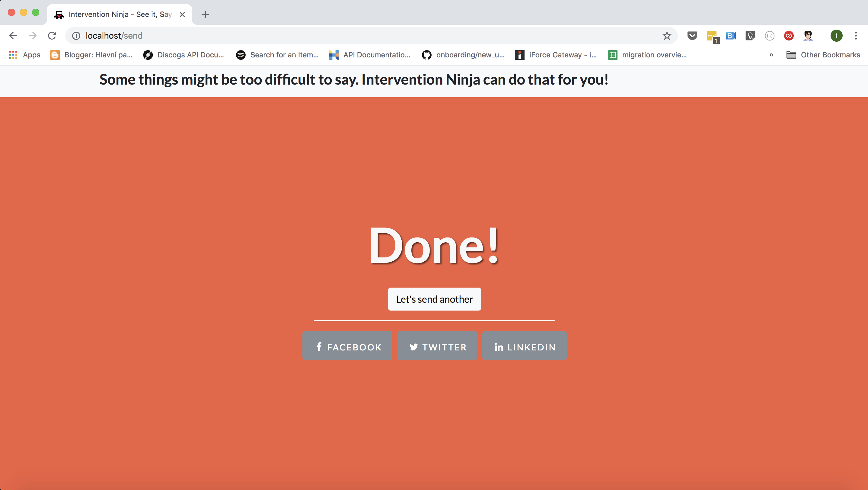Open the iForce Gateway bookmark
Image resolution: width=868 pixels, height=490 pixels.
pyautogui.click(x=556, y=55)
